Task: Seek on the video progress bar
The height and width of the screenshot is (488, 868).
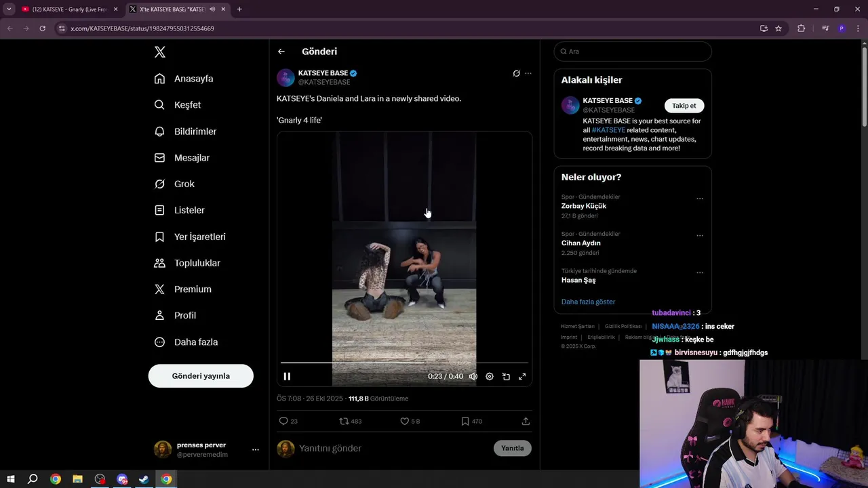Action: (404, 363)
